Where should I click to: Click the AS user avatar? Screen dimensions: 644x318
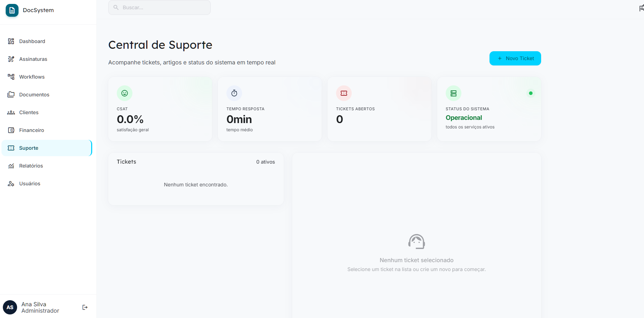[x=10, y=307]
